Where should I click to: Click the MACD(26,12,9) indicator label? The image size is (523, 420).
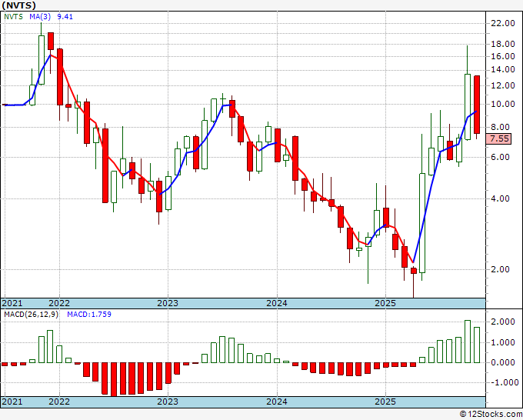[x=31, y=315]
